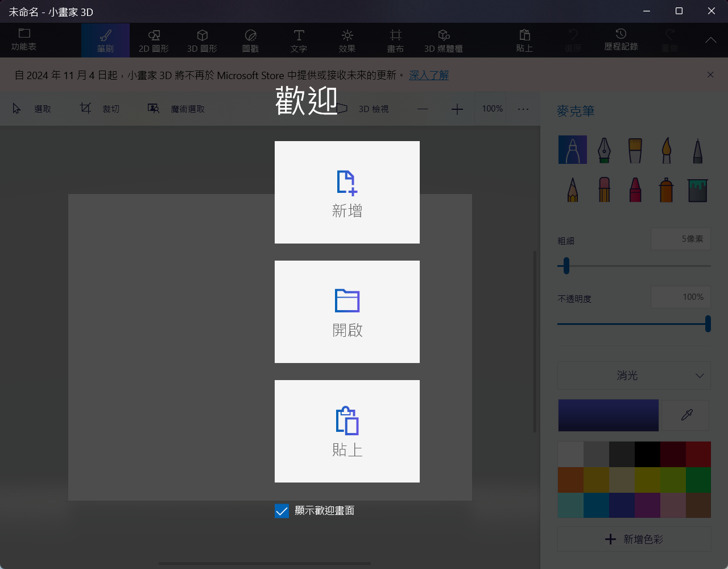Open the 圖戳 stickers tab

[250, 40]
